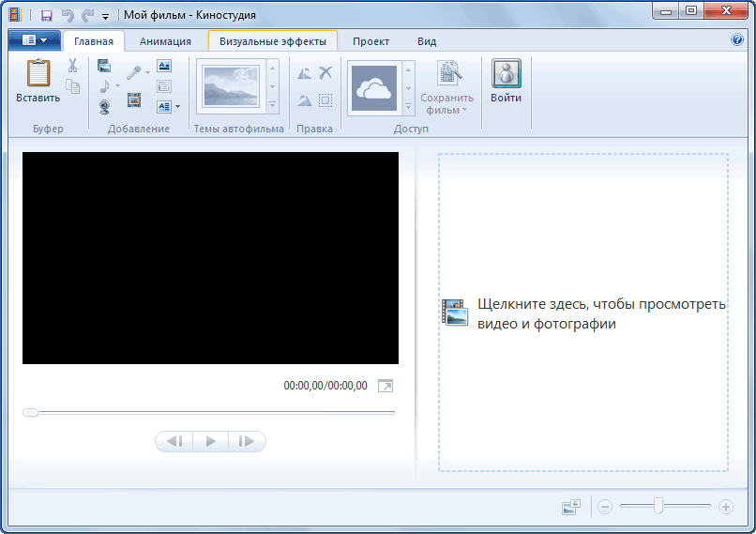
Task: Expand the microphone dropdown arrow
Action: click(147, 72)
